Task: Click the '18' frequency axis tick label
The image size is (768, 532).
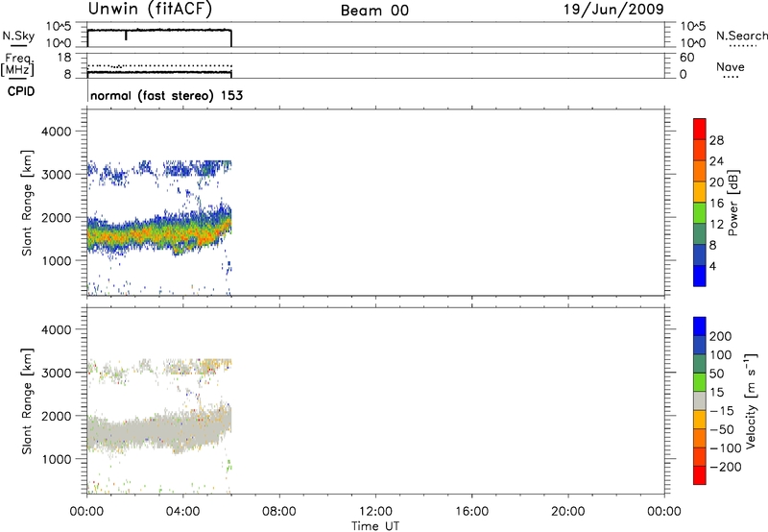Action: 64,58
